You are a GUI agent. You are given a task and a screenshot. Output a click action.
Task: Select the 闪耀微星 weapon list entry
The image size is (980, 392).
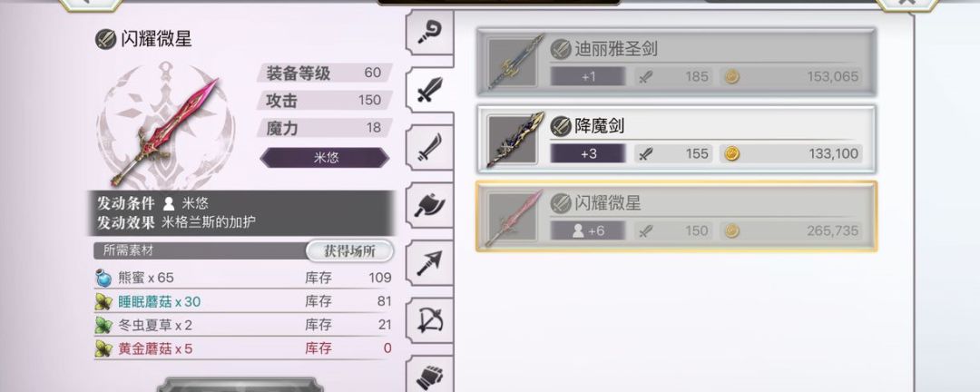[676, 216]
